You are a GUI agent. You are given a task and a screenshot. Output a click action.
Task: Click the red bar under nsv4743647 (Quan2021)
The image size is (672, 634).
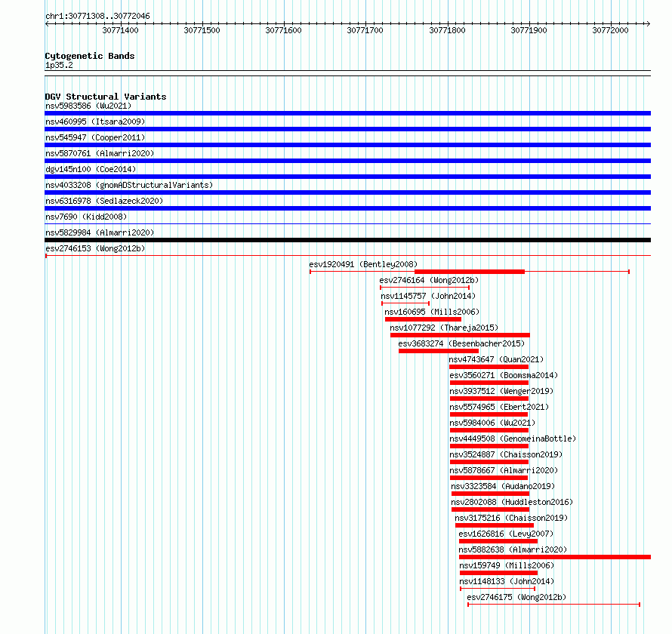point(489,367)
